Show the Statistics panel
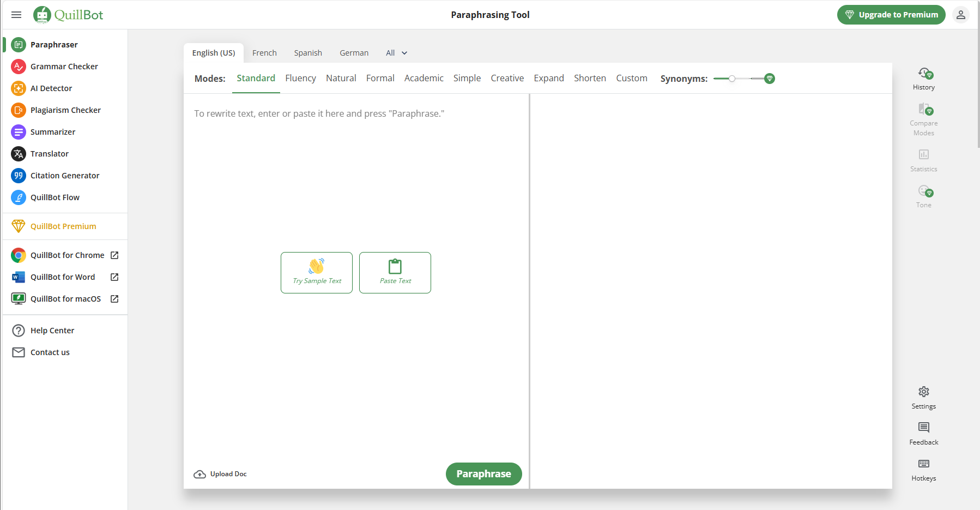The width and height of the screenshot is (980, 510). [x=924, y=161]
